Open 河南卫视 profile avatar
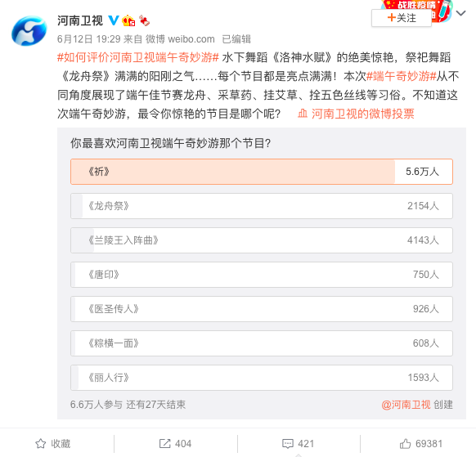This screenshot has height=457, width=476. pos(29,31)
